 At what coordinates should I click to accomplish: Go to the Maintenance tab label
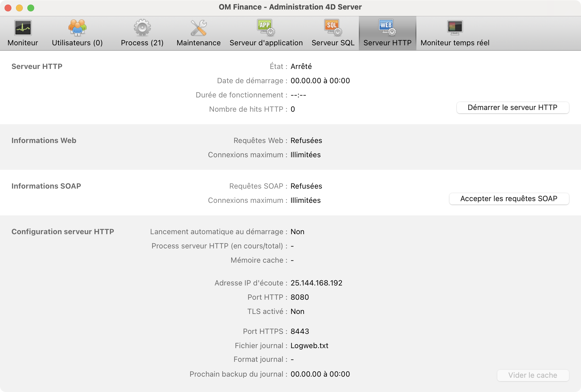[199, 43]
